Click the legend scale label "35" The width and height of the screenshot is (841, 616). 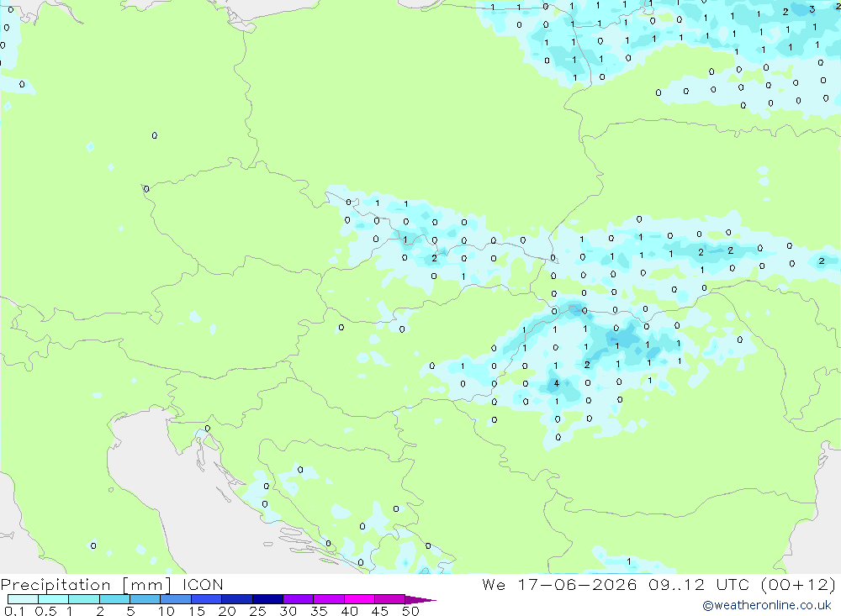pos(319,611)
